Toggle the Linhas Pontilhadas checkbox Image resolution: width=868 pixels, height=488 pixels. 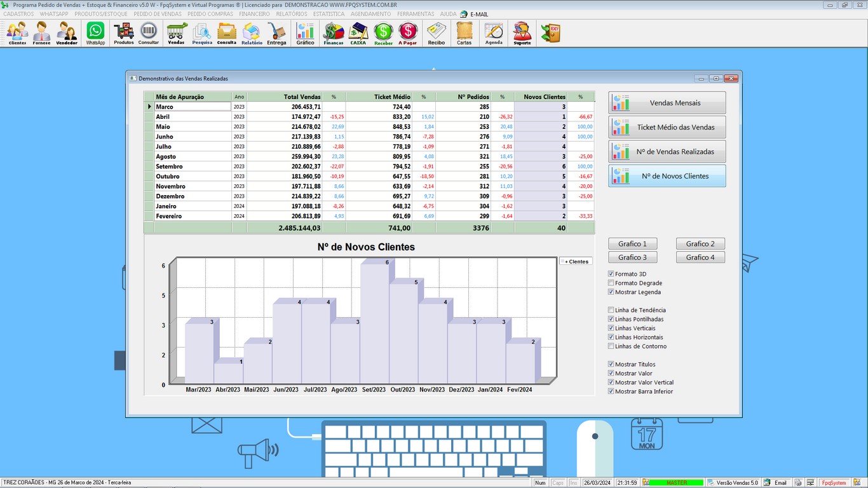[611, 319]
